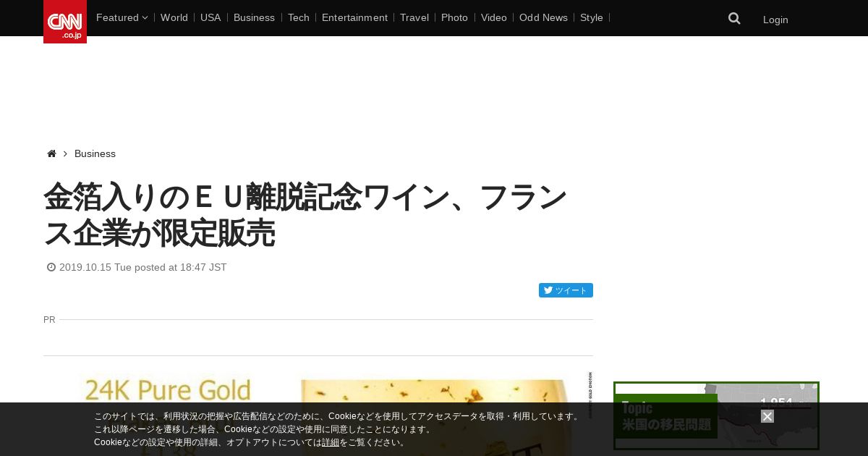Open the World section
This screenshot has width=868, height=456.
point(174,17)
